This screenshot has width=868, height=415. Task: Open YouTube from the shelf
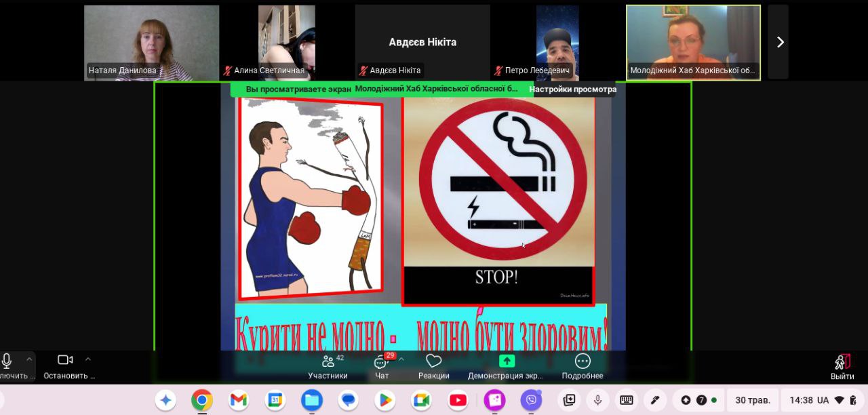(x=458, y=400)
